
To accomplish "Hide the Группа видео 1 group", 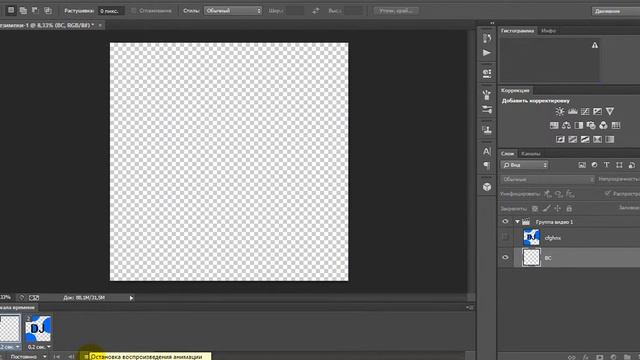I will coord(505,222).
